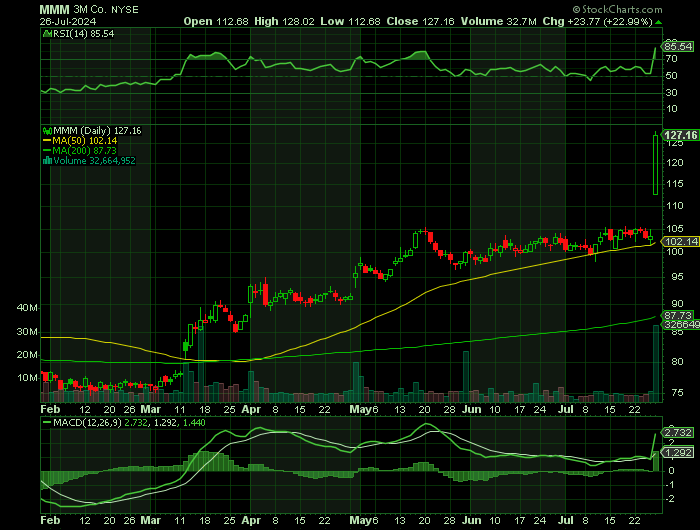Click the 120 price level on right axis

675,163
